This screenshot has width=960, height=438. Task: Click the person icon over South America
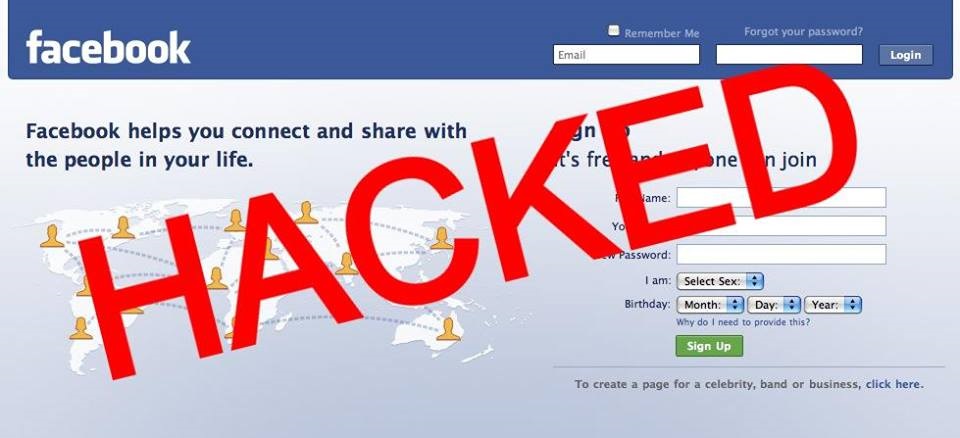coord(81,328)
